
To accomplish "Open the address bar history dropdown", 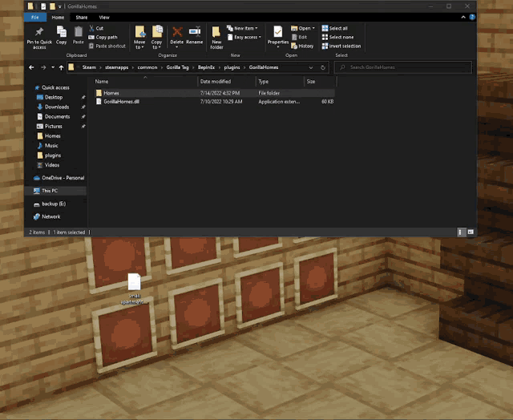I will click(311, 67).
